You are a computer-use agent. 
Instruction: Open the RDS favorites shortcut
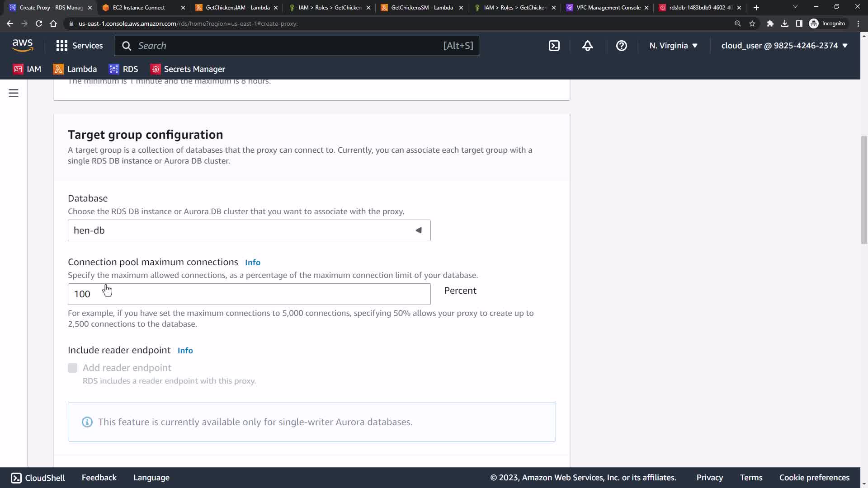tap(123, 69)
